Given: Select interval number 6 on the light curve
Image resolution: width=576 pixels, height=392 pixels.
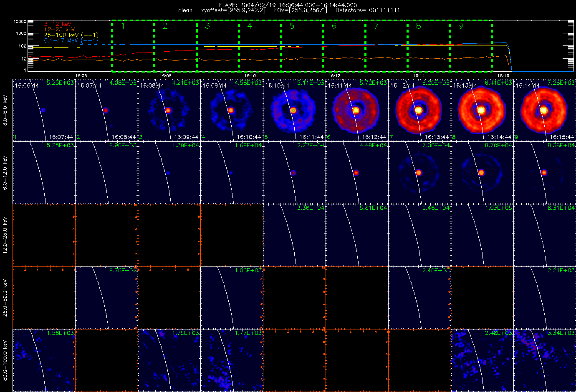Looking at the screenshot, I should pos(334,26).
